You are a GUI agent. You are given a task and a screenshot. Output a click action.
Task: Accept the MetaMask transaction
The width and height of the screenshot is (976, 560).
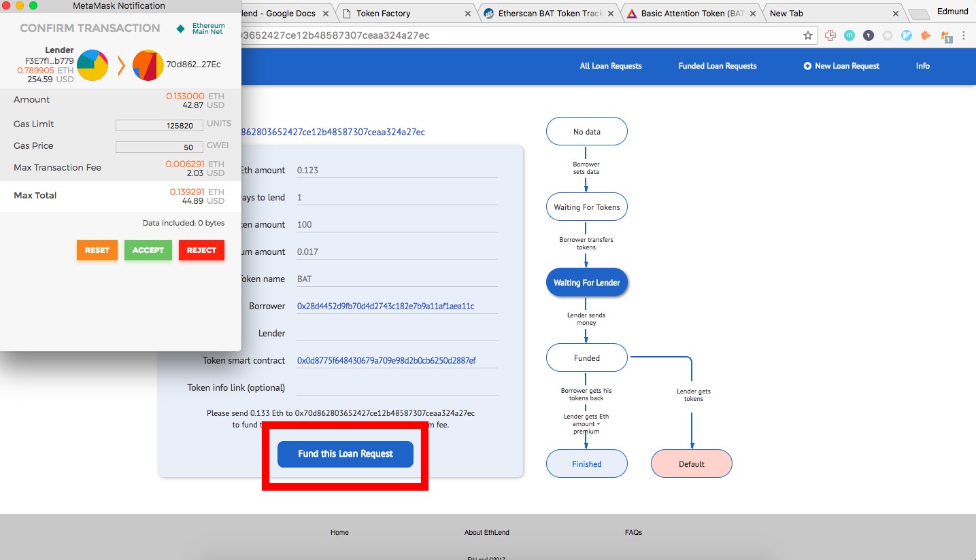click(x=148, y=250)
